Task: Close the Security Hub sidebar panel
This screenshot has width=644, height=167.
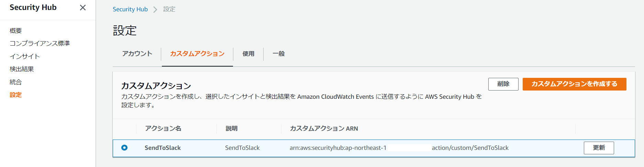Action: point(83,8)
